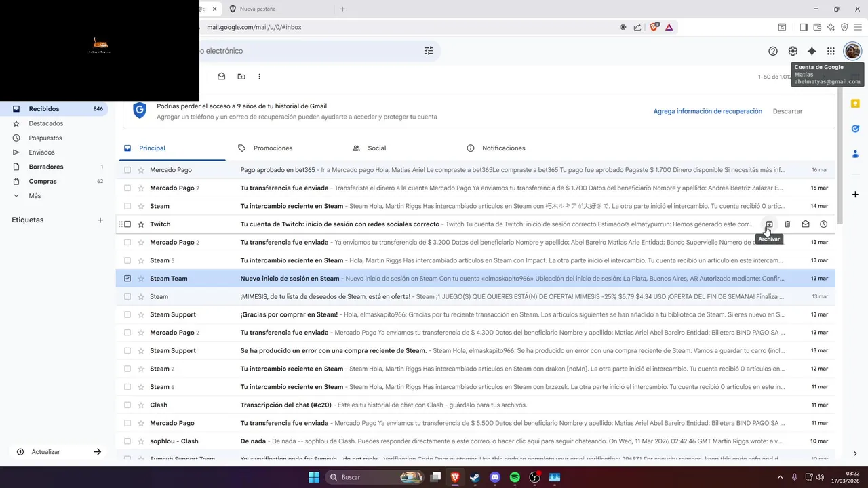The width and height of the screenshot is (868, 488).
Task: Switch to the Promociones tab
Action: click(x=273, y=148)
